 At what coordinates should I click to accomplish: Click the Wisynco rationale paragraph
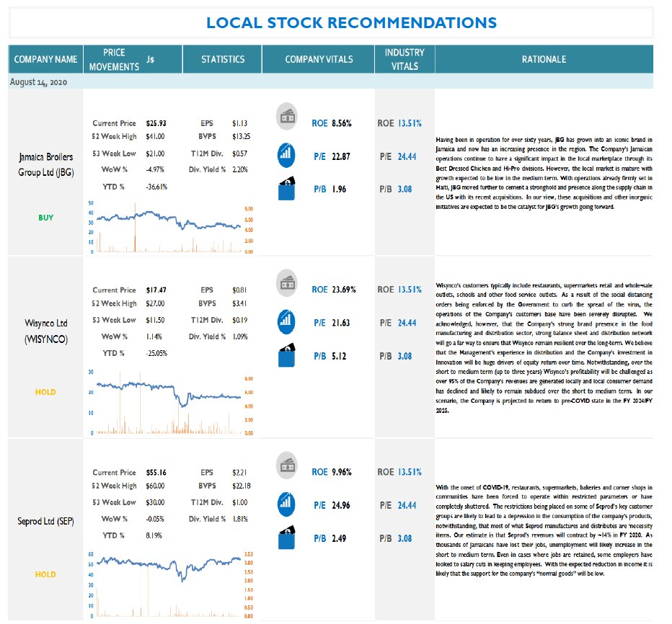544,347
